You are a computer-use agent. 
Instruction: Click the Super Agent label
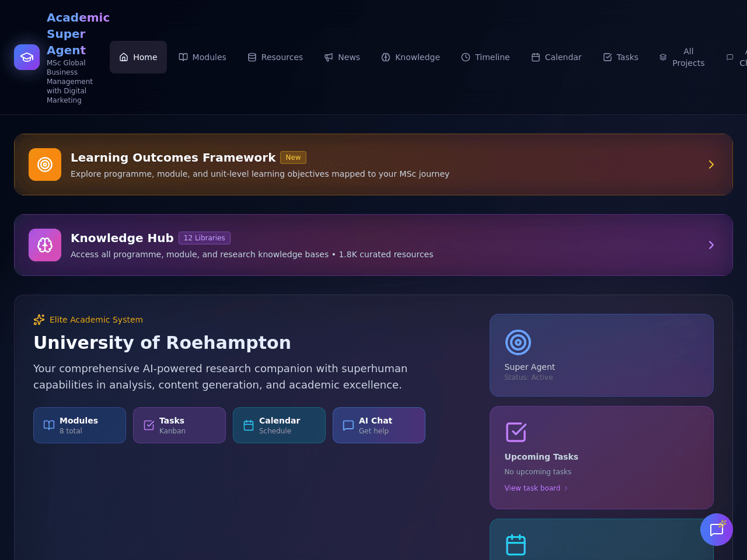click(x=530, y=367)
